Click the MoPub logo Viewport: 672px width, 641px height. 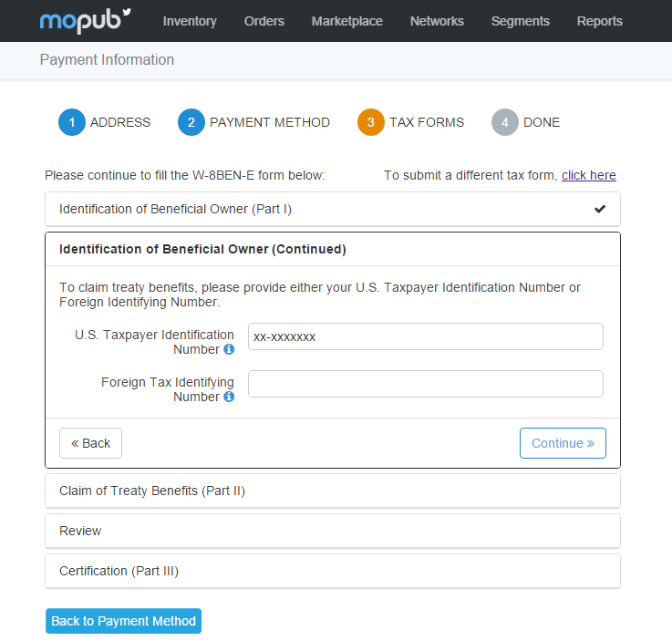pyautogui.click(x=86, y=20)
